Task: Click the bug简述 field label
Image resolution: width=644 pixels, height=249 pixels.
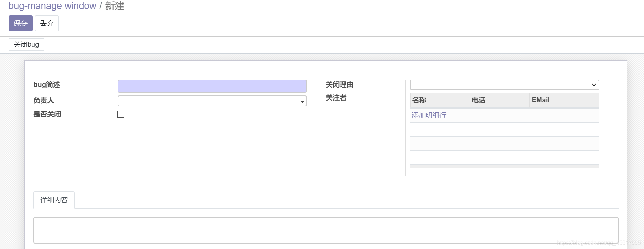Action: tap(47, 84)
